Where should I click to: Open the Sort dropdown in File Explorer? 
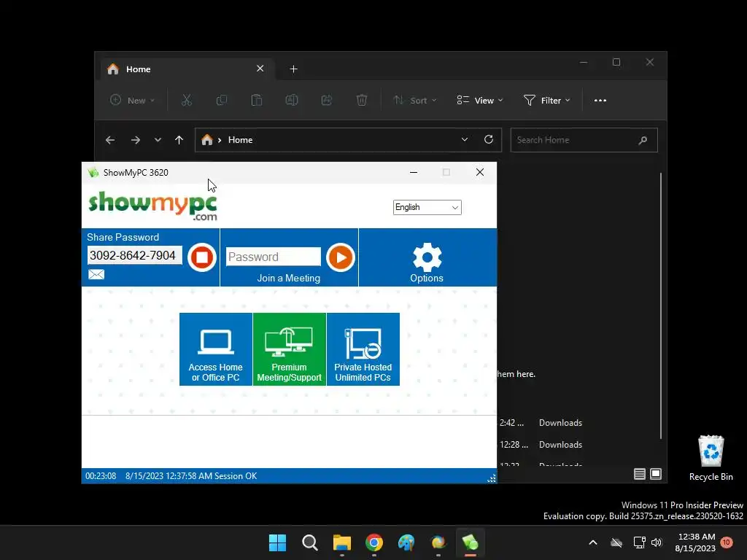[x=414, y=101]
